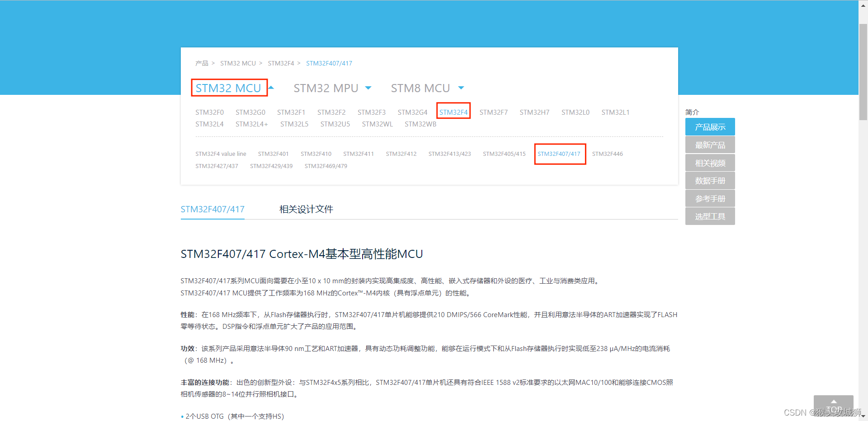
Task: Expand the STM32 MPU dropdown arrow
Action: tap(368, 88)
